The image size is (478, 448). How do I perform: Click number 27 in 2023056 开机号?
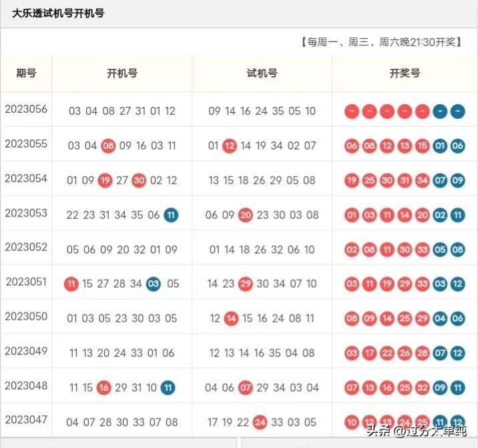pos(125,111)
